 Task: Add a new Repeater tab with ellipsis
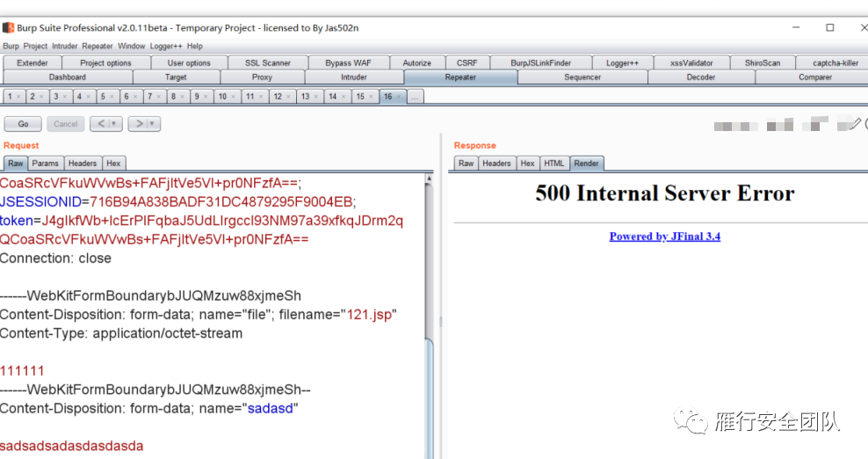coord(415,97)
